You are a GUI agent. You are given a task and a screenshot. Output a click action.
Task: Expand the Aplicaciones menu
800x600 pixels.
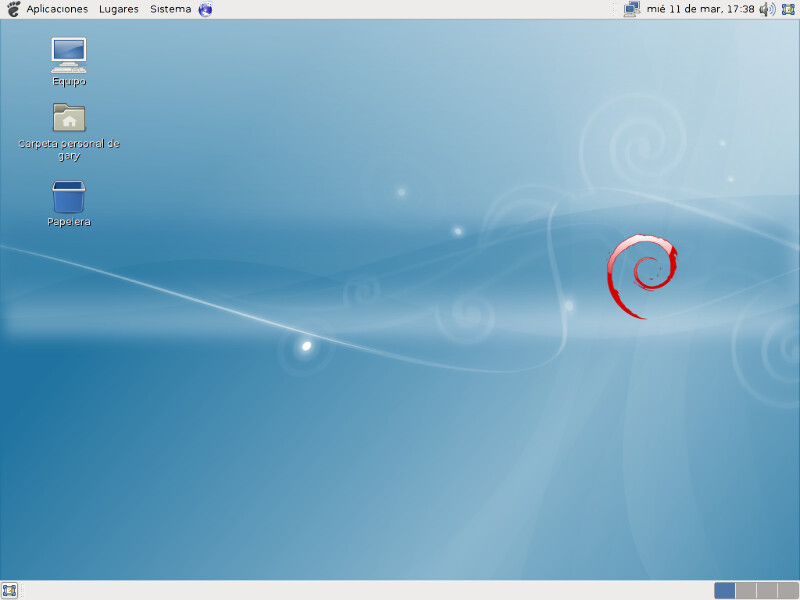(57, 9)
